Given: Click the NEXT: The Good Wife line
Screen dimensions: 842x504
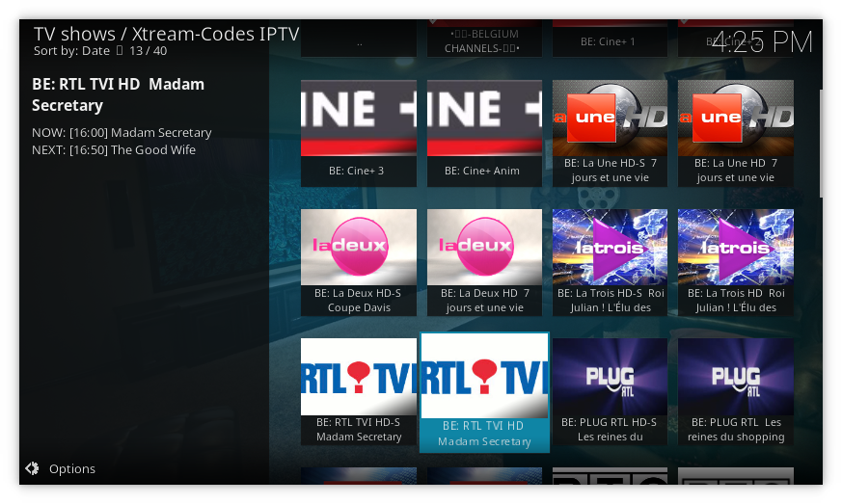Looking at the screenshot, I should pos(114,149).
